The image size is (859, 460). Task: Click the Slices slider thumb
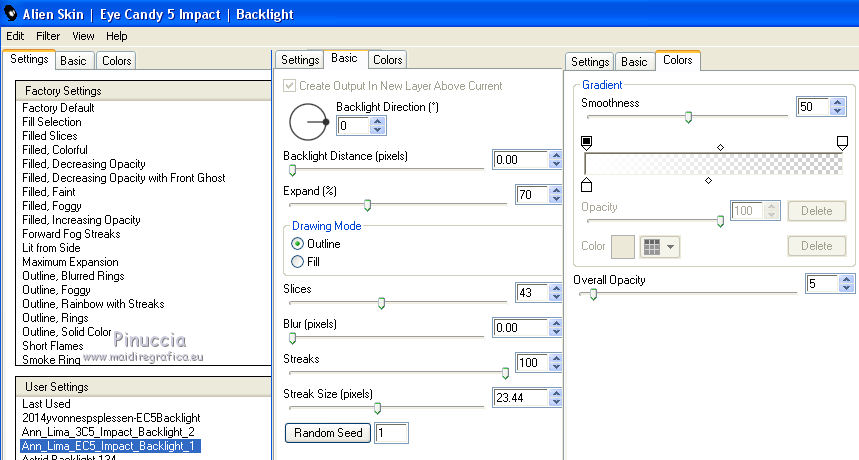(x=381, y=303)
